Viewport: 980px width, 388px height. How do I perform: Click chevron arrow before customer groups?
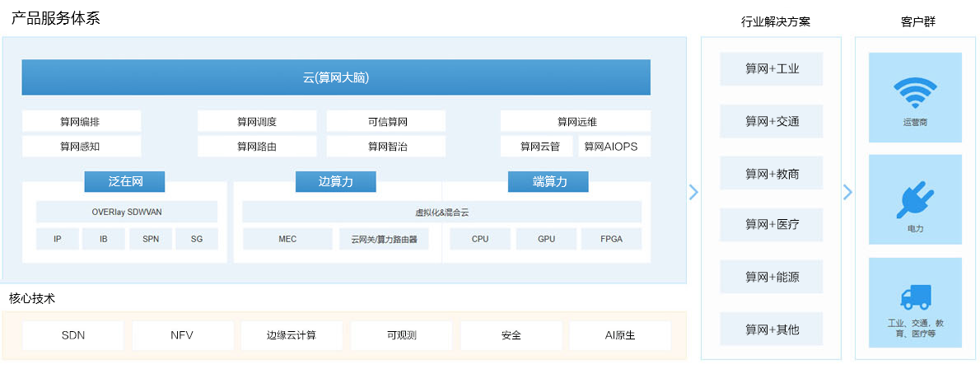pos(847,192)
